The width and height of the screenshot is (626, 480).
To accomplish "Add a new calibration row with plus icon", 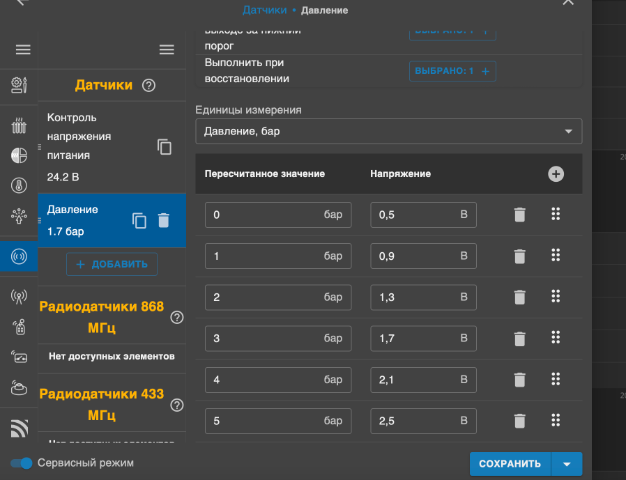I will 556,174.
